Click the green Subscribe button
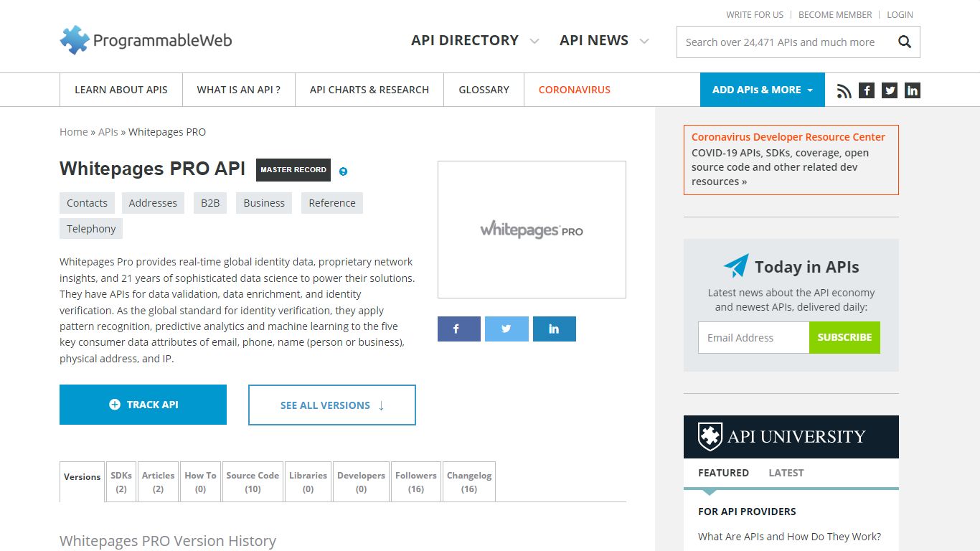The height and width of the screenshot is (551, 980). (x=844, y=337)
